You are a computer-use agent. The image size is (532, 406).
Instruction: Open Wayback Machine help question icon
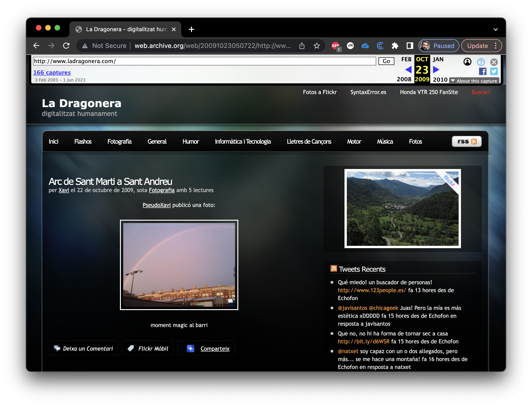481,62
